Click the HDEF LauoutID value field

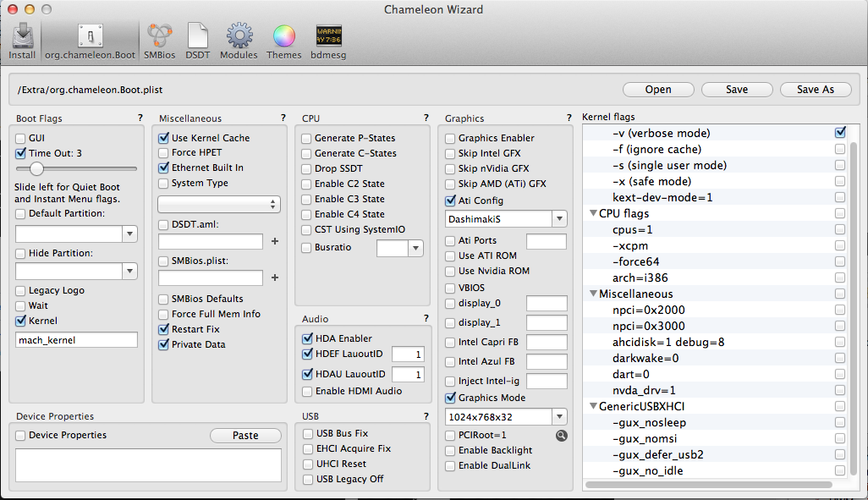(408, 354)
